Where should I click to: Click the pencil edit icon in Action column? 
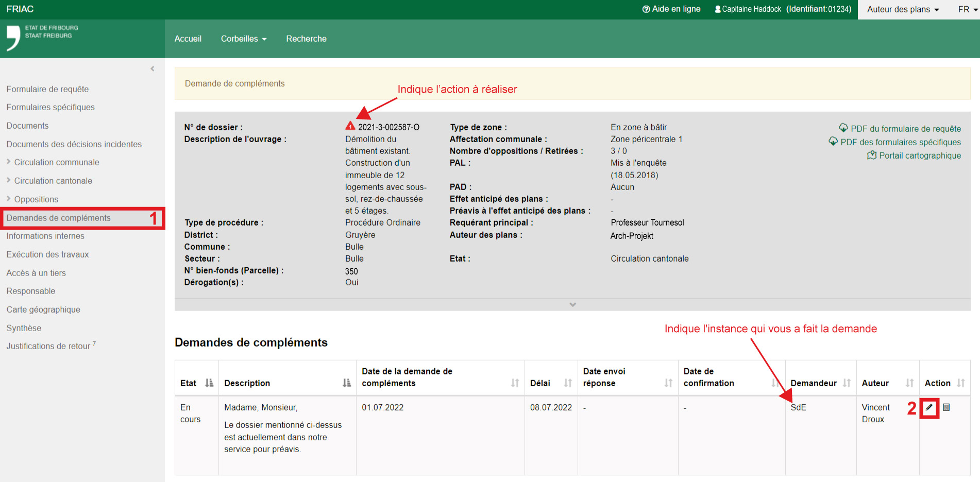click(929, 407)
